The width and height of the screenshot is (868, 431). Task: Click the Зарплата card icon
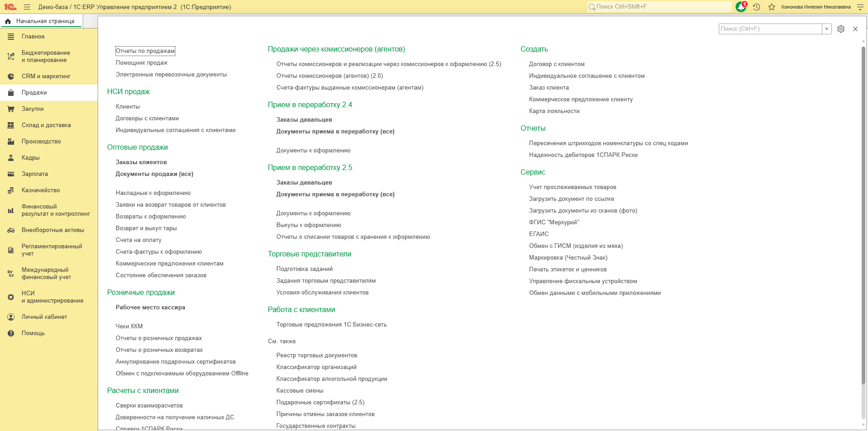point(11,174)
